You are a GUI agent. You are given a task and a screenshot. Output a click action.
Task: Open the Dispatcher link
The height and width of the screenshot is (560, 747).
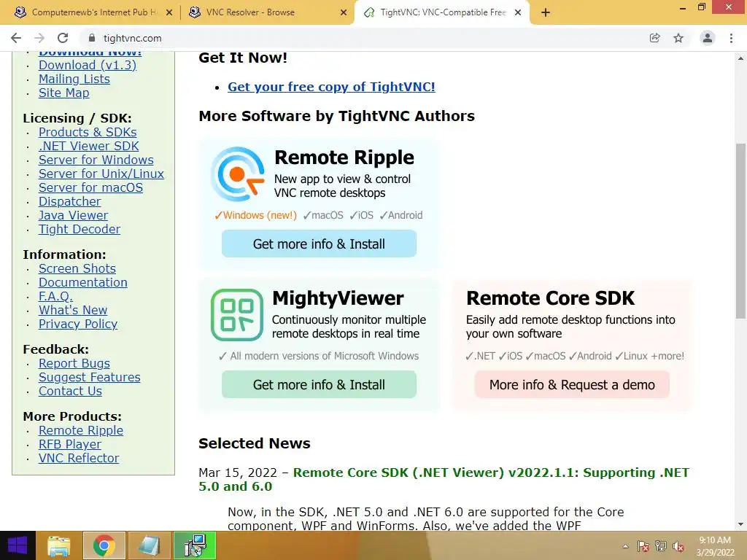pos(69,201)
